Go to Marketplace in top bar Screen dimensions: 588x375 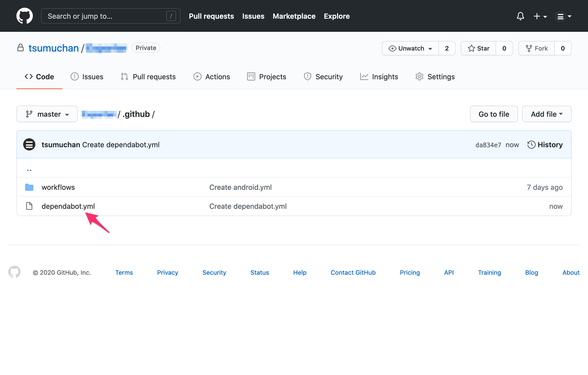pos(294,16)
